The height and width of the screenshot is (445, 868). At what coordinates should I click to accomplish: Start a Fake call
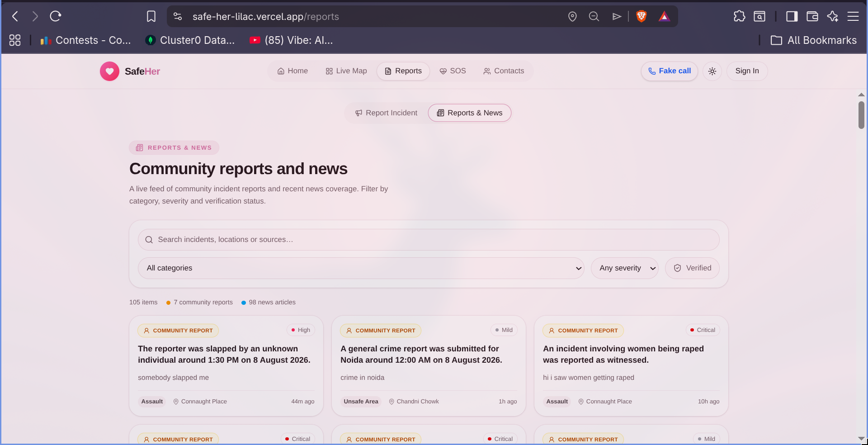(670, 71)
